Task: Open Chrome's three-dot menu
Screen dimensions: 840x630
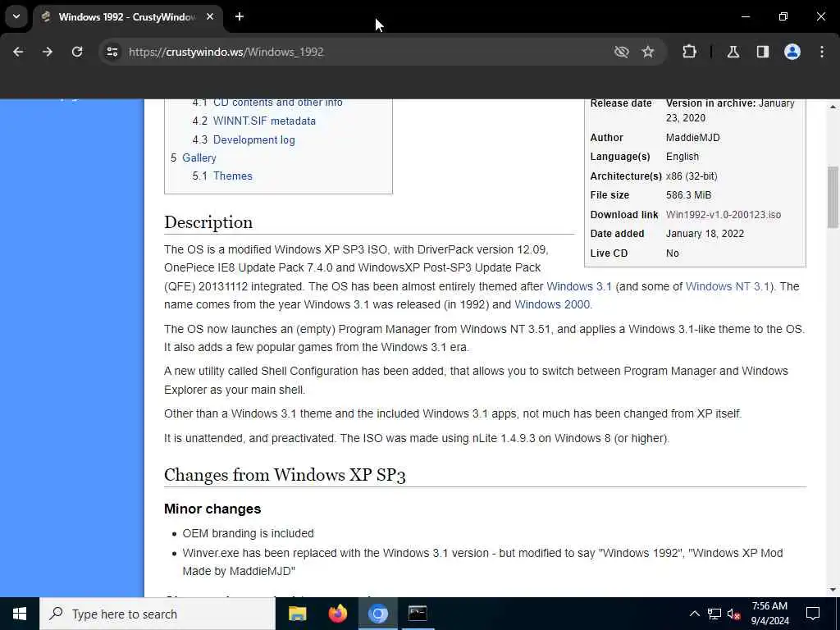Action: (822, 52)
